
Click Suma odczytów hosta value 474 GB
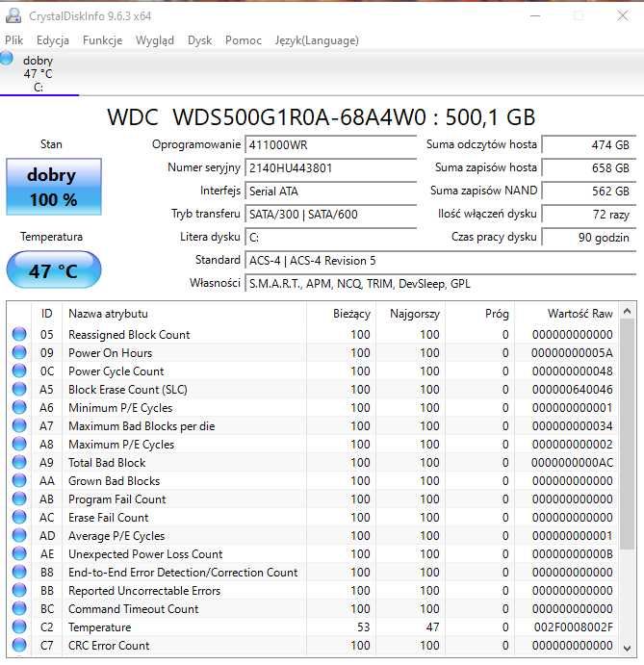pos(589,145)
